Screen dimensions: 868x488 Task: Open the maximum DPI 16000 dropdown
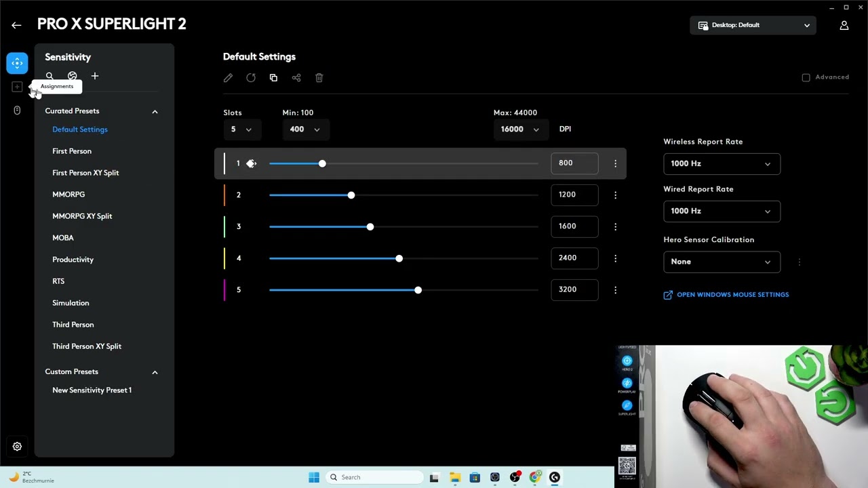click(520, 129)
